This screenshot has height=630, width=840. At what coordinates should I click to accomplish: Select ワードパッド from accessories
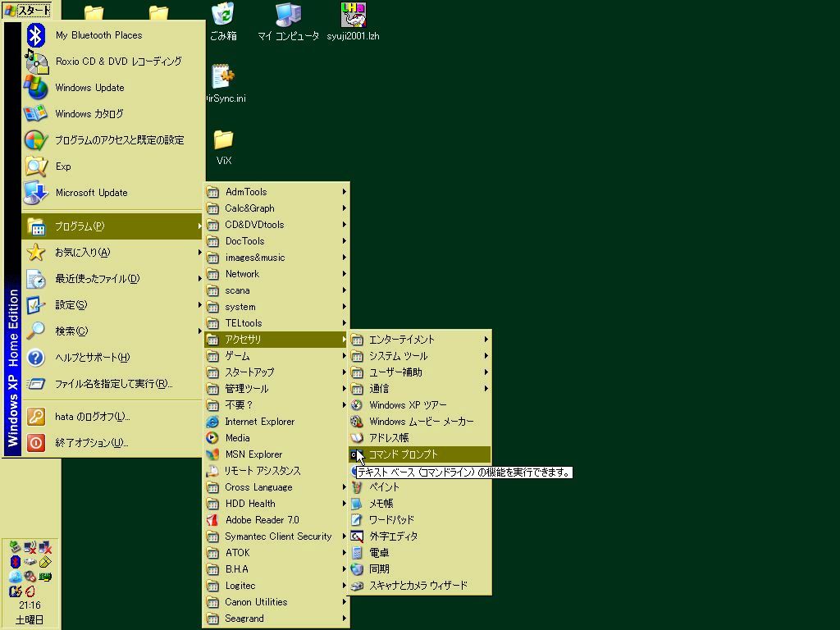(x=419, y=520)
